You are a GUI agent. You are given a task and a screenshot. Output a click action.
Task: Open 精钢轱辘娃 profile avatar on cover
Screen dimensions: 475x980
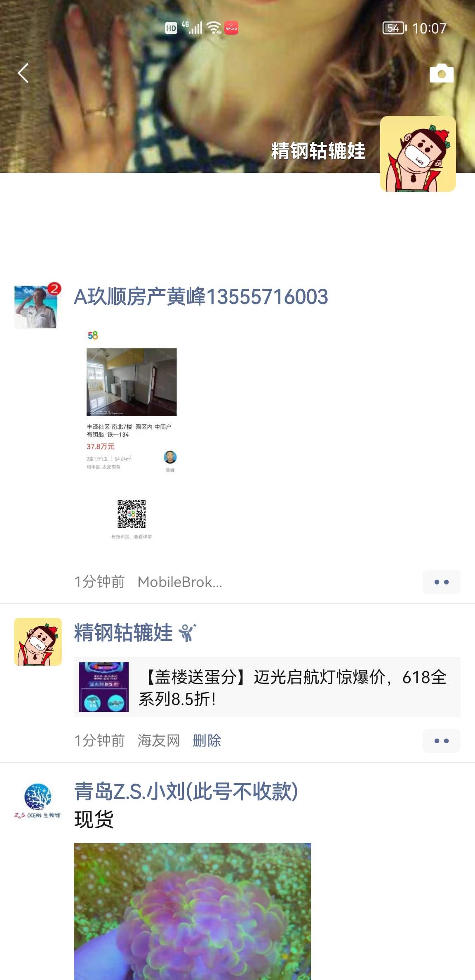pyautogui.click(x=418, y=154)
